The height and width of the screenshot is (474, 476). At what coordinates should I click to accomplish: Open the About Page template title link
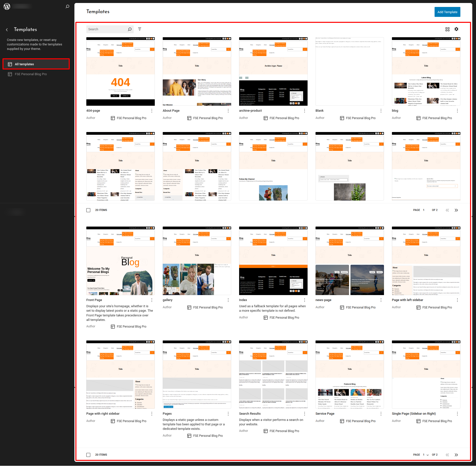click(171, 111)
